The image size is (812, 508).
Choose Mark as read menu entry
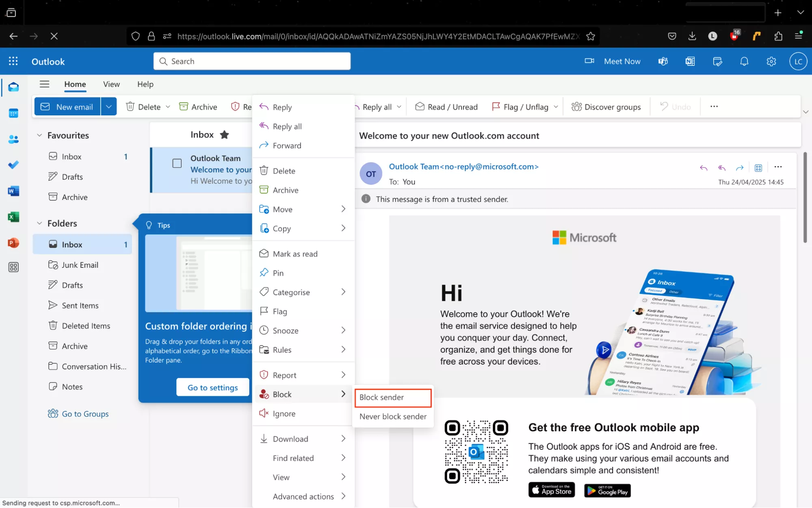click(x=295, y=254)
